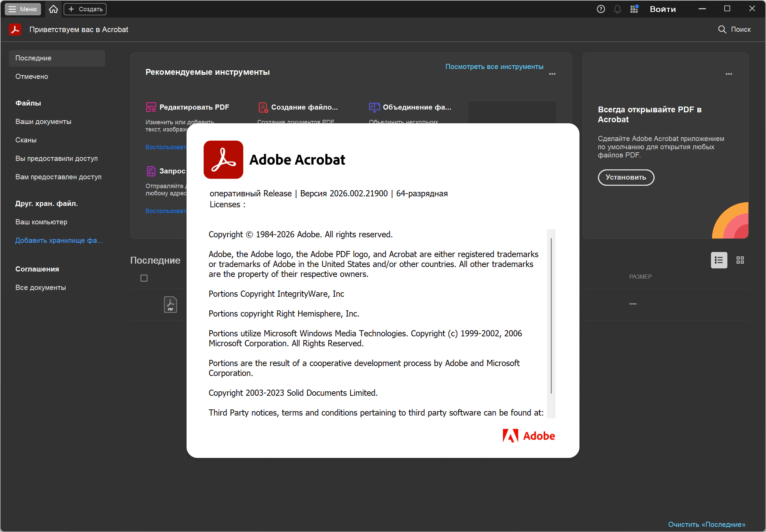Screen dimensions: 766x532
Task: Click the search magnifier icon
Action: (722, 29)
